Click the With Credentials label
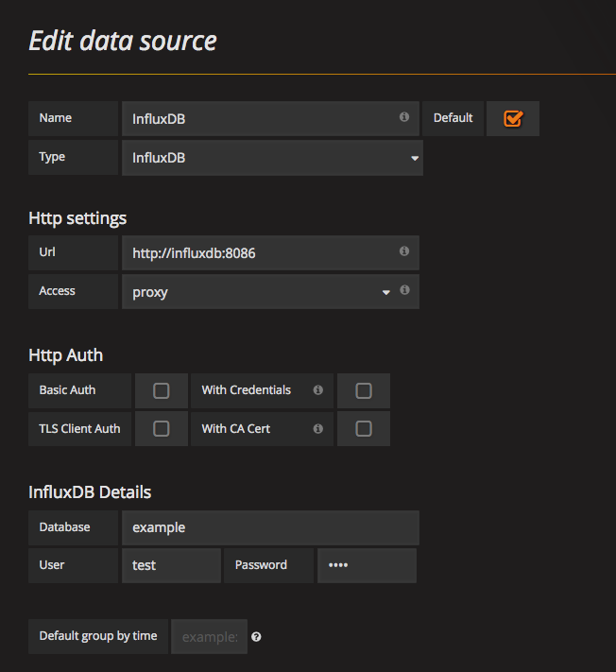This screenshot has width=616, height=672. tap(247, 390)
